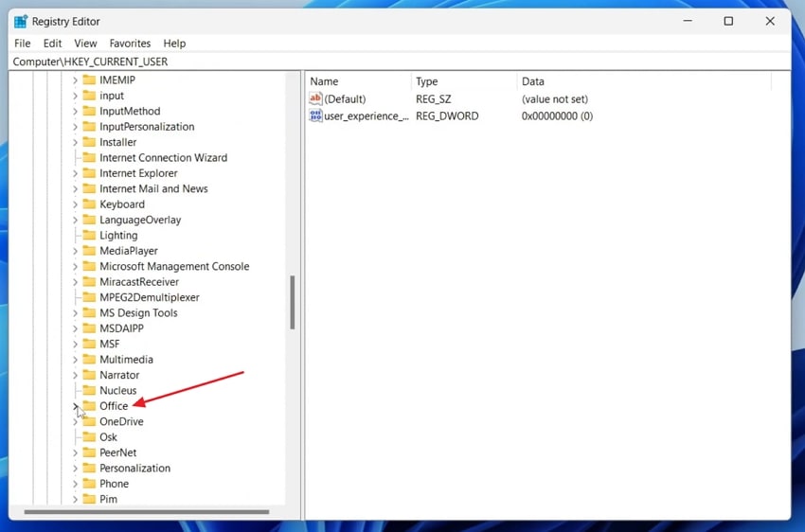Image resolution: width=805 pixels, height=532 pixels.
Task: Select the Microsoft Management Console key label
Action: coord(174,266)
